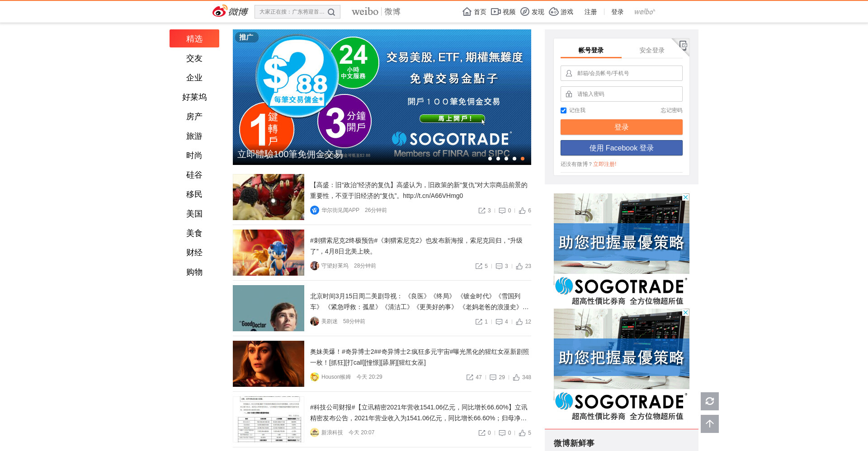Switch to QR code login icon
The height and width of the screenshot is (451, 868).
(x=683, y=45)
